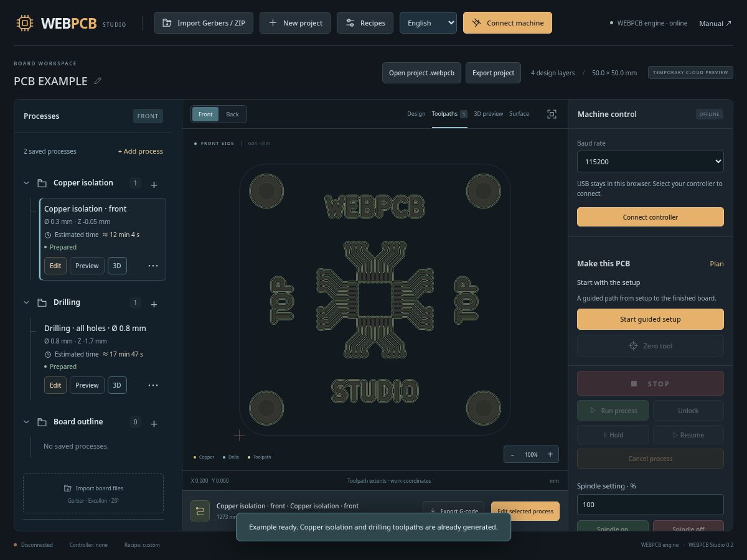The width and height of the screenshot is (747, 560).
Task: Select the Toolpaths tab
Action: tap(449, 114)
